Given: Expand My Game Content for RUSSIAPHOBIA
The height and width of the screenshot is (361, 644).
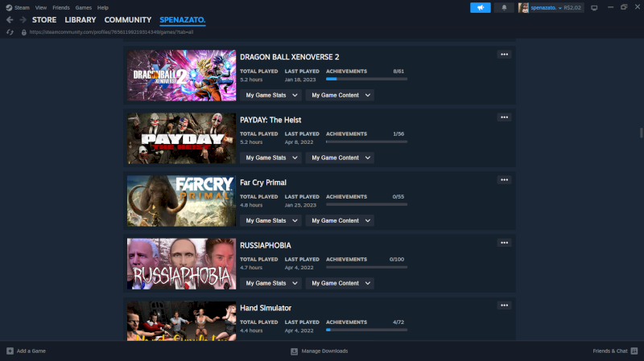Looking at the screenshot, I should (340, 284).
